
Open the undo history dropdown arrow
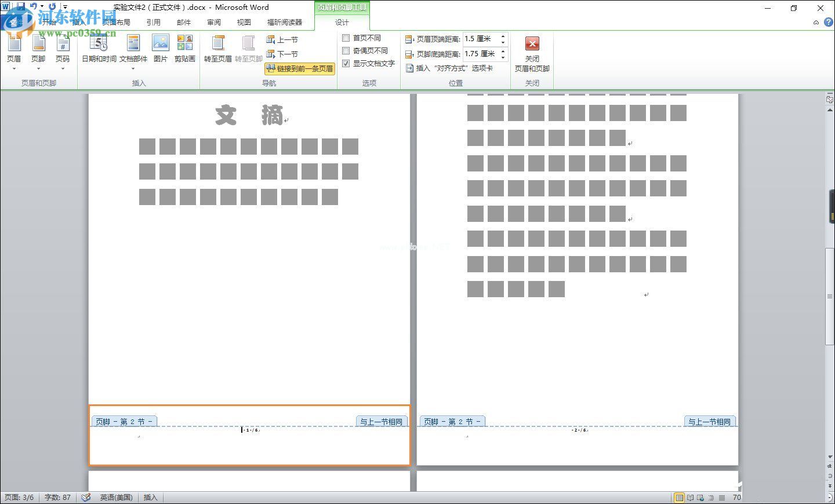[x=42, y=7]
